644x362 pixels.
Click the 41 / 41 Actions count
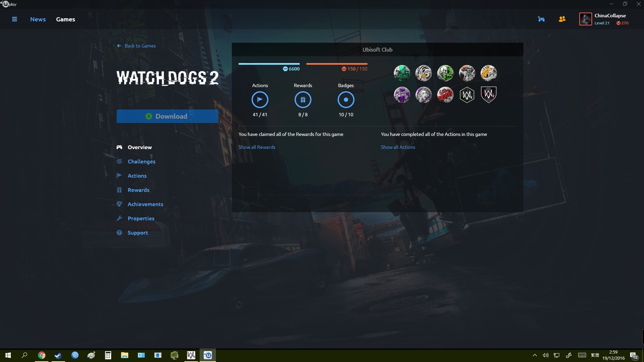260,115
